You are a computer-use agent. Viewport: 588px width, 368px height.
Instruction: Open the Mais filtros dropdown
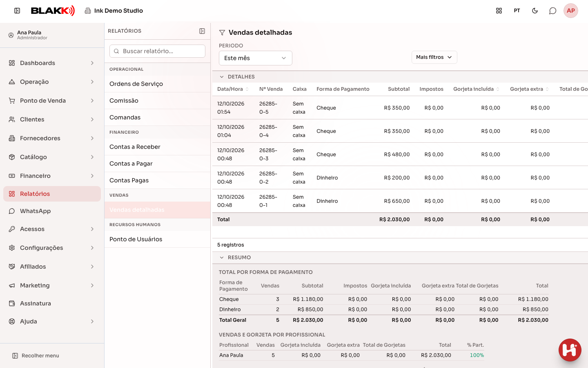click(x=434, y=57)
